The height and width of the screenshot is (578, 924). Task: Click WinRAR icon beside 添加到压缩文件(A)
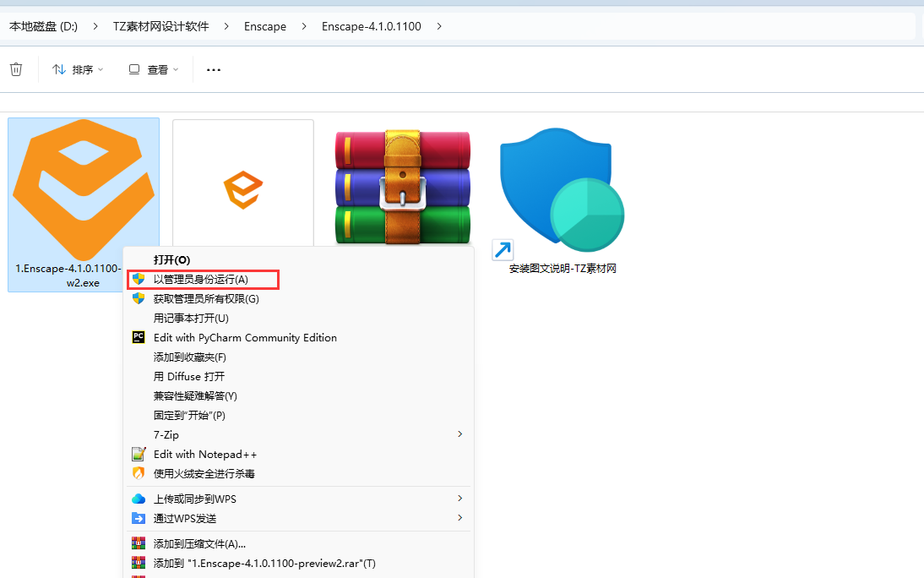click(x=139, y=543)
